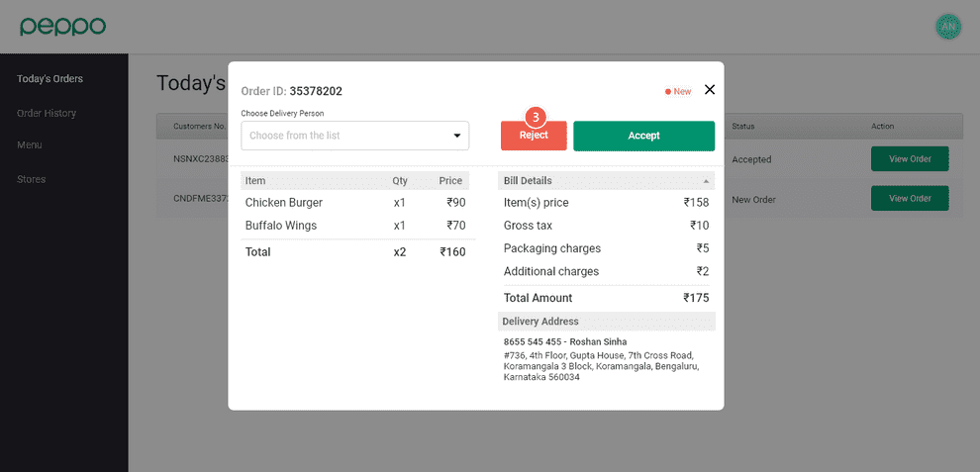Screen dimensions: 980x472
Task: Reject the order
Action: click(x=534, y=137)
